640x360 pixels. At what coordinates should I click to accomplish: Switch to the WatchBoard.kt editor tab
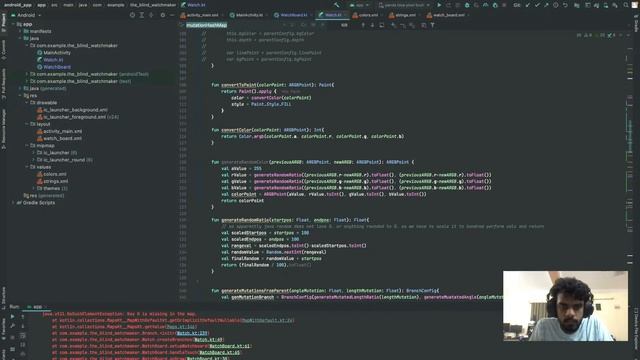click(x=293, y=15)
